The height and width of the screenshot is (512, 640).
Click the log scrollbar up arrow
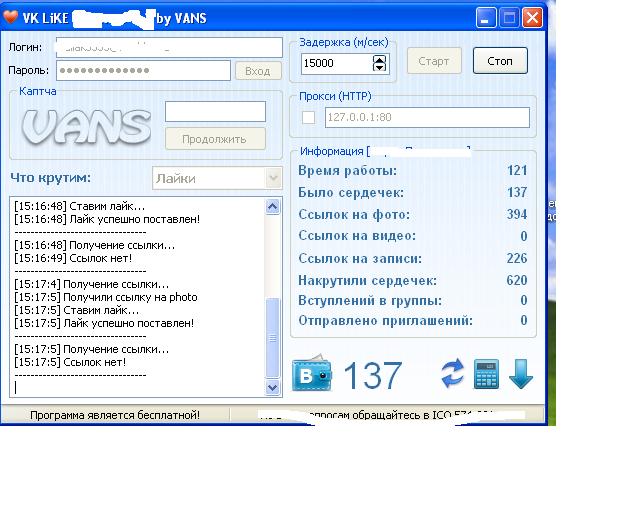[x=272, y=207]
